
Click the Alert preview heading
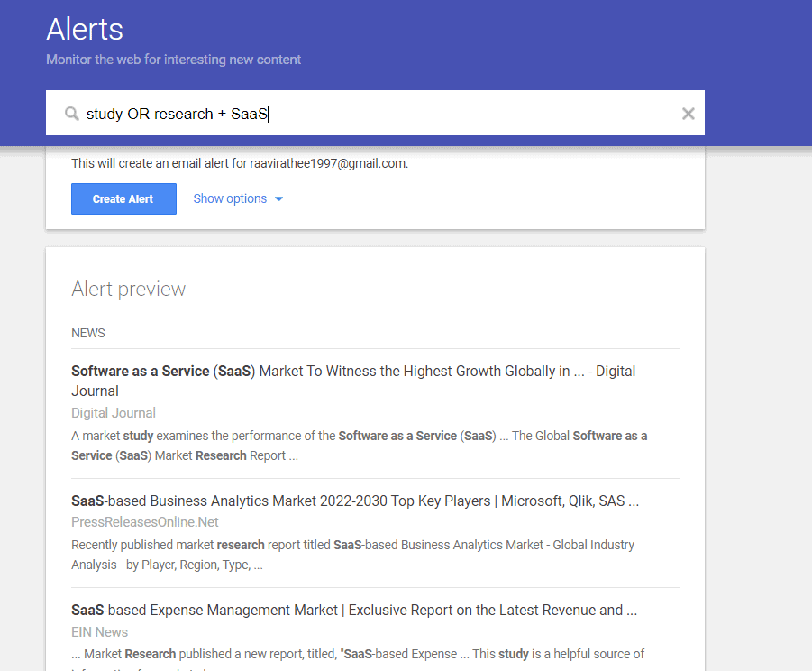129,289
